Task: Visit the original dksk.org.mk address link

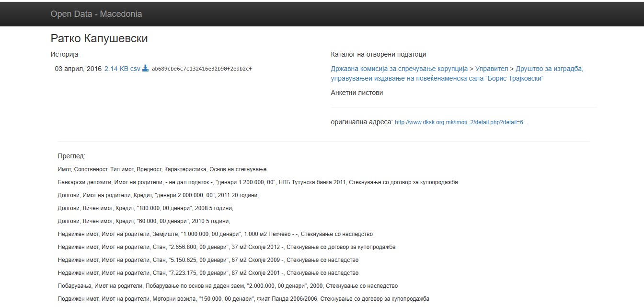Action: pyautogui.click(x=461, y=122)
